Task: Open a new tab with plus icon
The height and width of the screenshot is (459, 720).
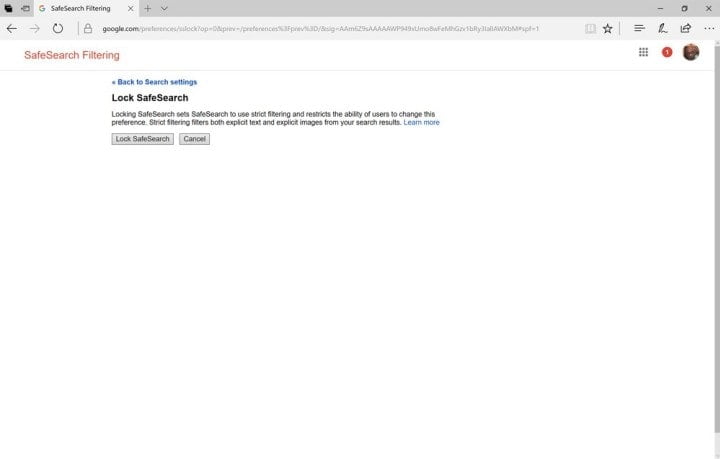Action: pos(147,8)
